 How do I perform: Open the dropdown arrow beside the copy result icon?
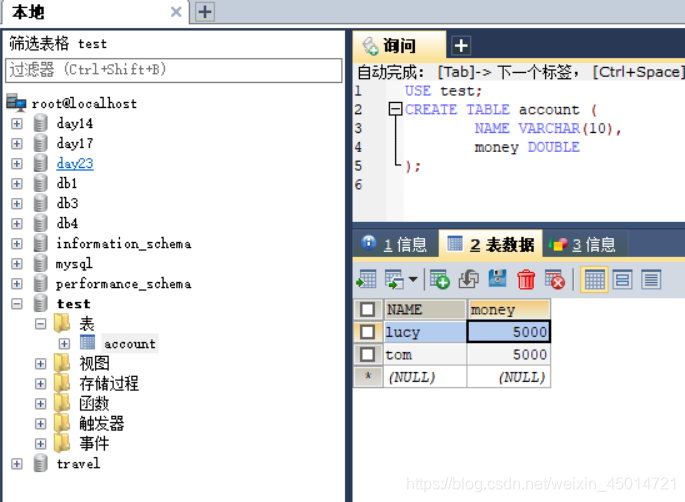[413, 279]
